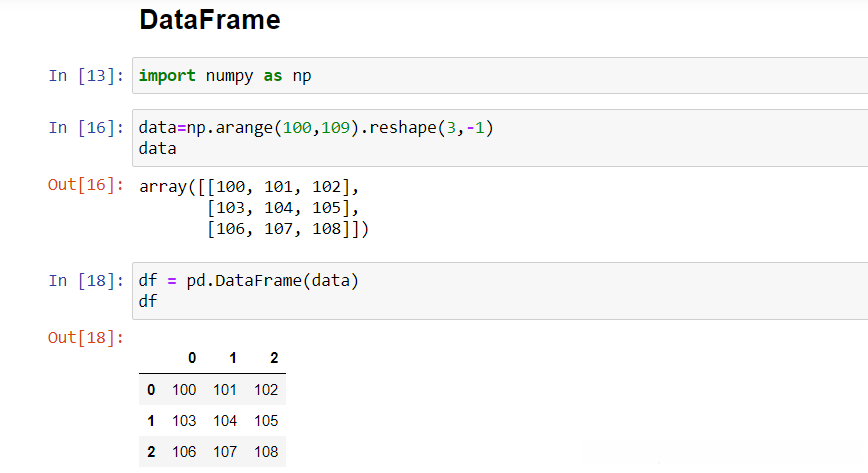Click the In [18] cell prompt
This screenshot has width=868, height=473.
87,281
